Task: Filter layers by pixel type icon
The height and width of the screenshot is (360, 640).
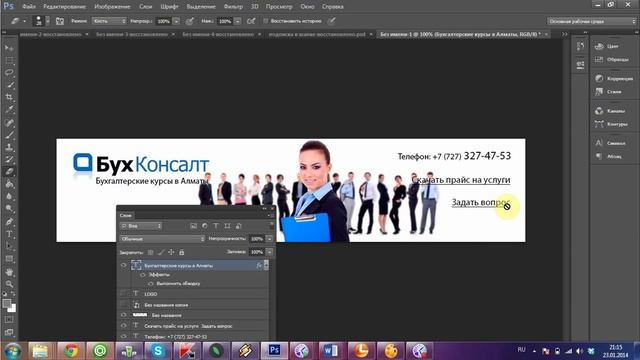Action: tap(193, 226)
